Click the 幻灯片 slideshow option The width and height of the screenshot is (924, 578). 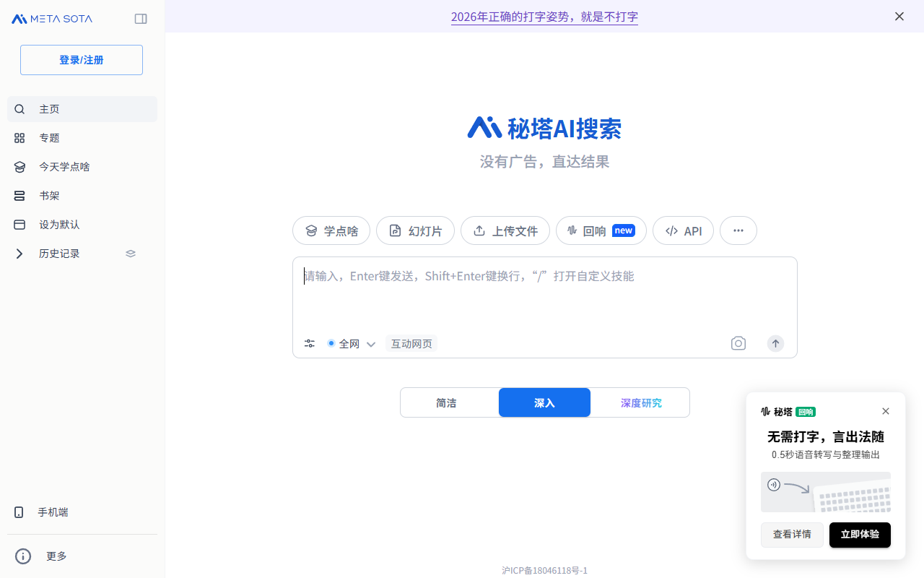pos(415,230)
